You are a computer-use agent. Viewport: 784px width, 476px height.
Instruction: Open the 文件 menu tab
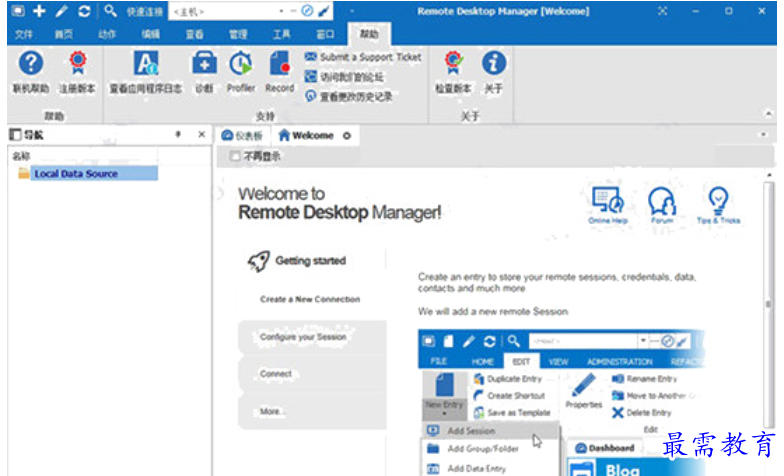tap(24, 34)
